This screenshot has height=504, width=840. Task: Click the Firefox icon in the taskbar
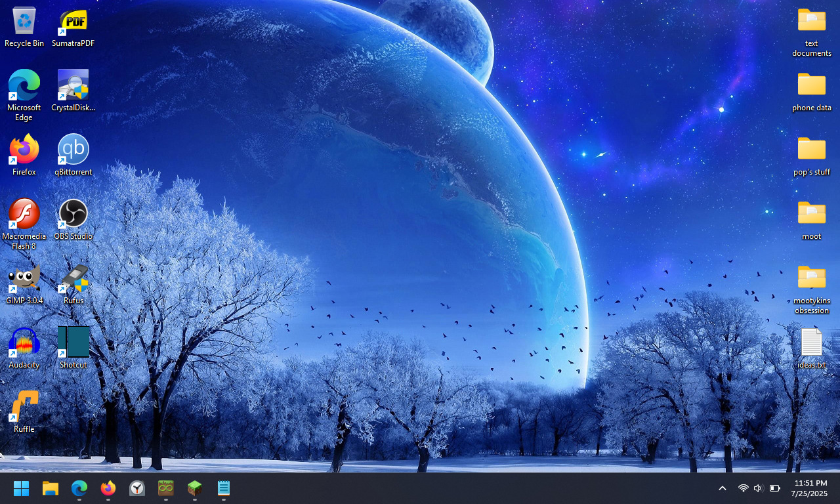pos(108,488)
